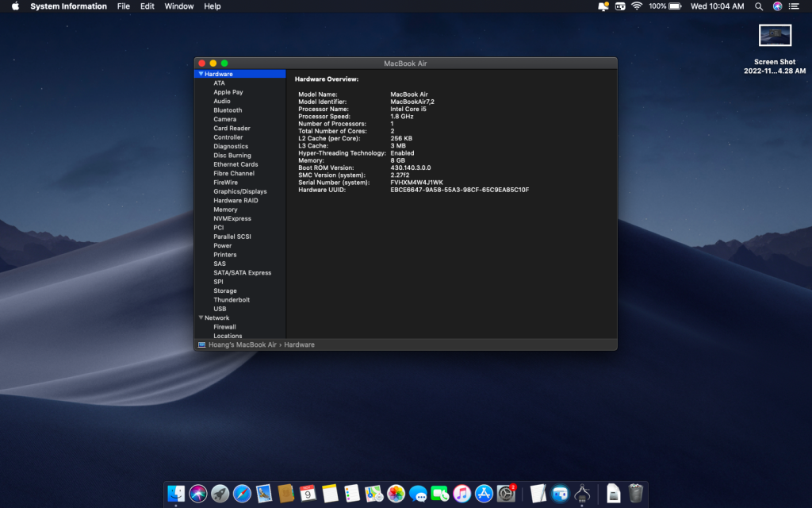The height and width of the screenshot is (508, 812).
Task: Collapse the Hardware section triangle
Action: pos(201,74)
